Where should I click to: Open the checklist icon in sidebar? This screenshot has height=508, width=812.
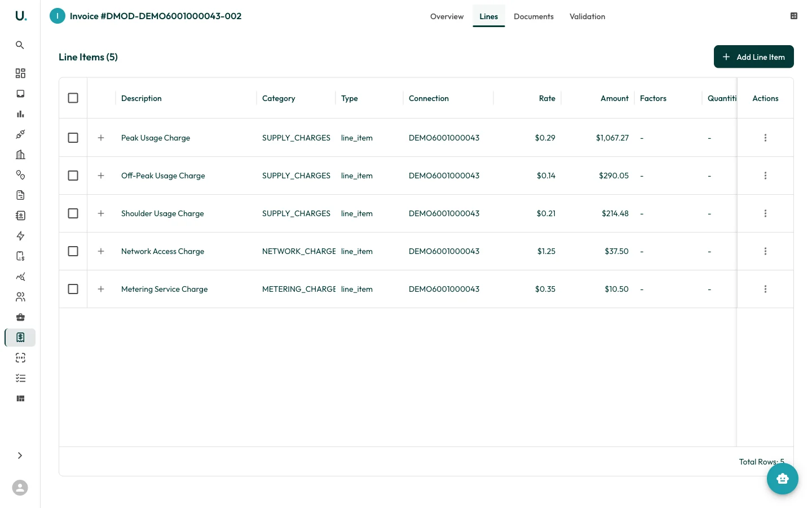click(x=20, y=378)
